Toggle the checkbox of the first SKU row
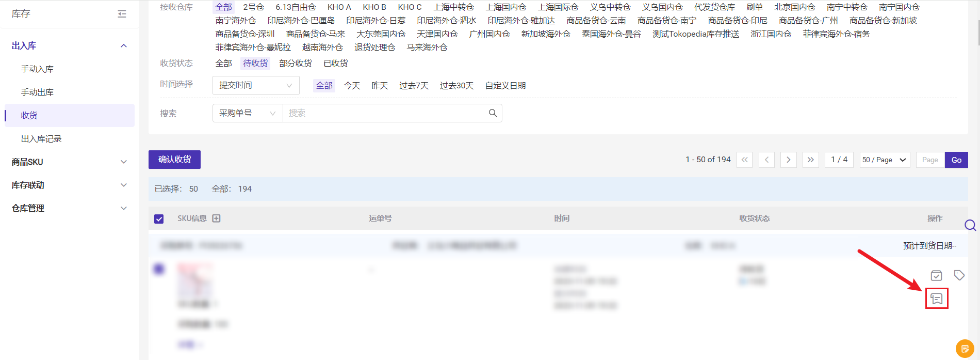The height and width of the screenshot is (360, 980). 159,269
